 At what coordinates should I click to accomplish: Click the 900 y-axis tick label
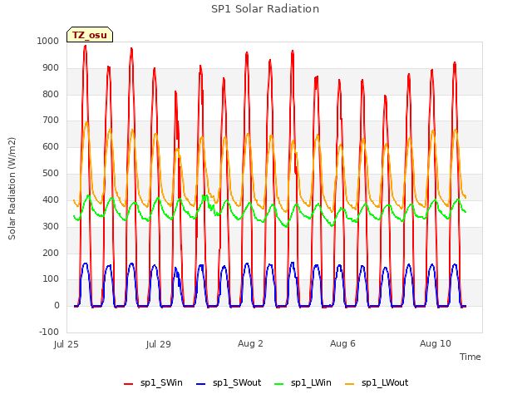(x=51, y=67)
